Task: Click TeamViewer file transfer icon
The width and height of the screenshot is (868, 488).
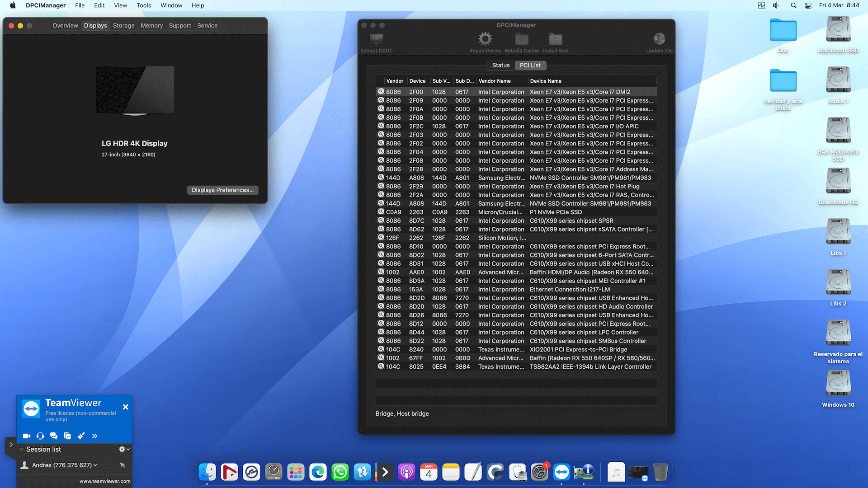Action: (x=67, y=436)
